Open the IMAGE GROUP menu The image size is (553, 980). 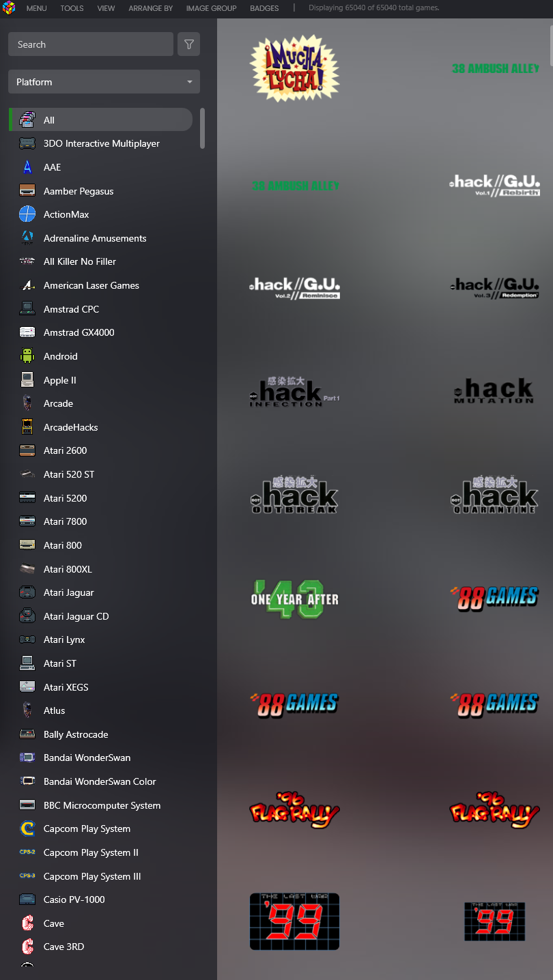click(x=211, y=8)
